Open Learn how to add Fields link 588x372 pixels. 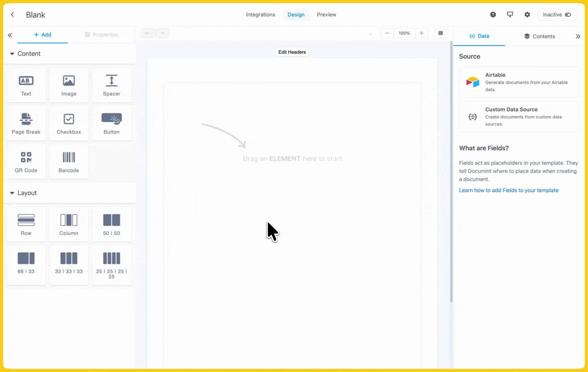coord(508,190)
